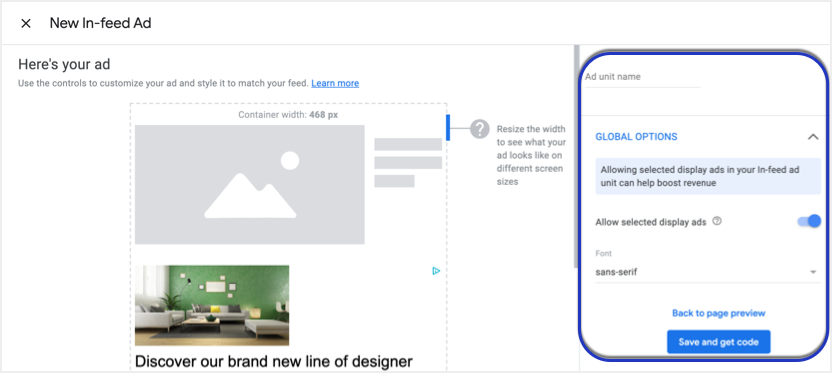Open the Learn more link
This screenshot has height=373, width=832.
(335, 83)
